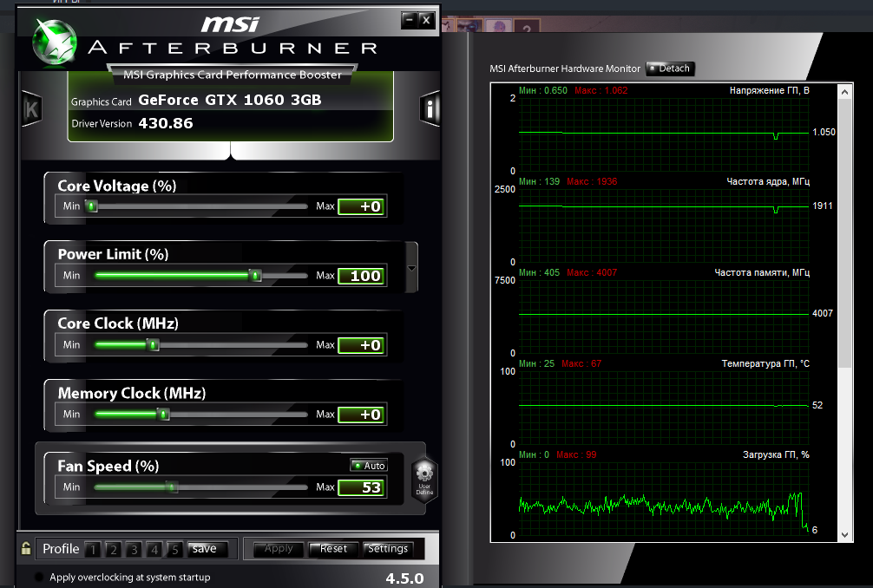Open the Settings dialog
873x588 pixels.
[388, 549]
